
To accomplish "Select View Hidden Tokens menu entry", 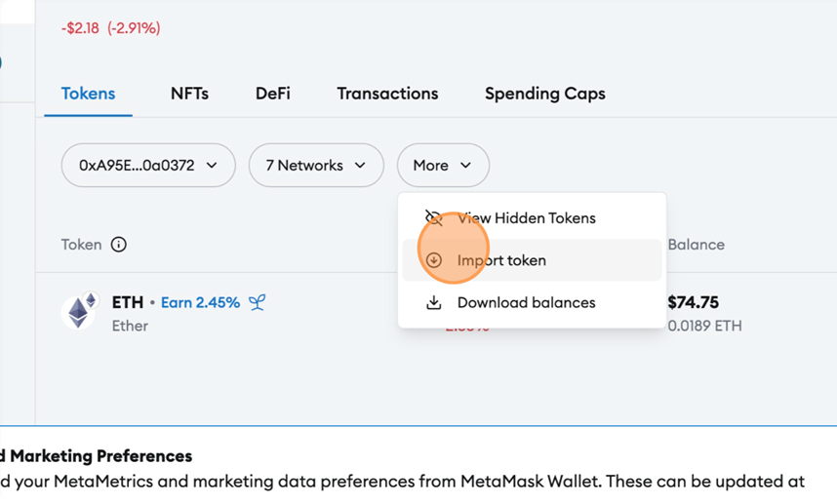I will (532, 218).
